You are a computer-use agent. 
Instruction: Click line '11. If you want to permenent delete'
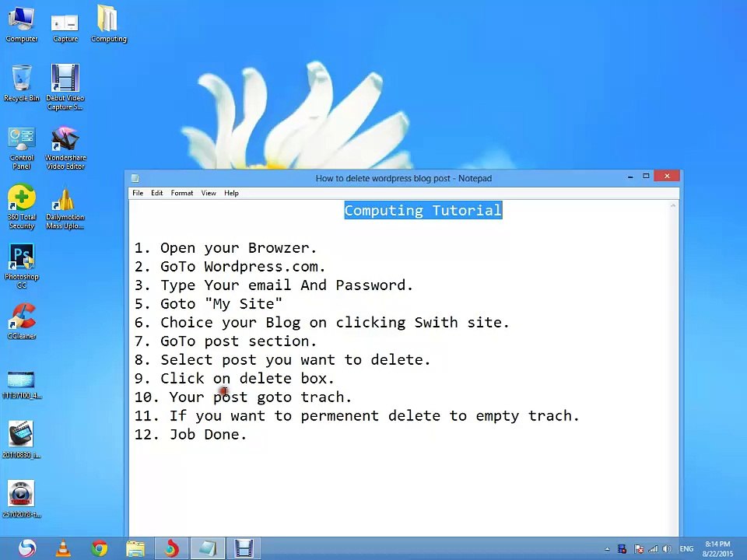(x=357, y=415)
